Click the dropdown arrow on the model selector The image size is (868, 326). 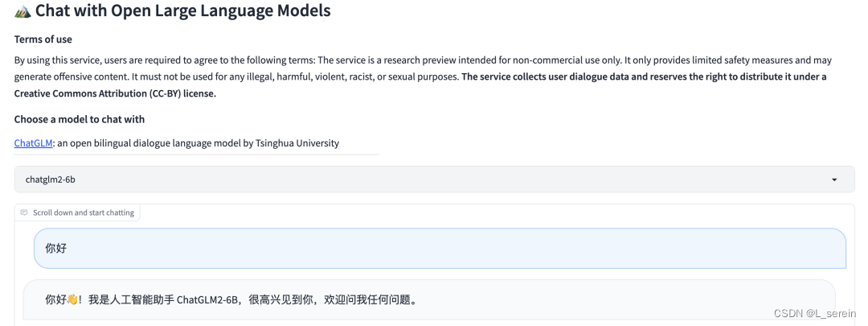pyautogui.click(x=834, y=180)
